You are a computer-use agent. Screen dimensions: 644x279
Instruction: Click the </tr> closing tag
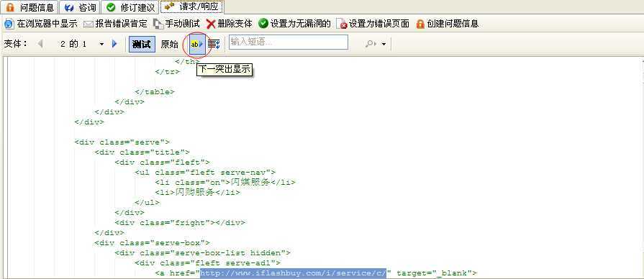click(168, 71)
